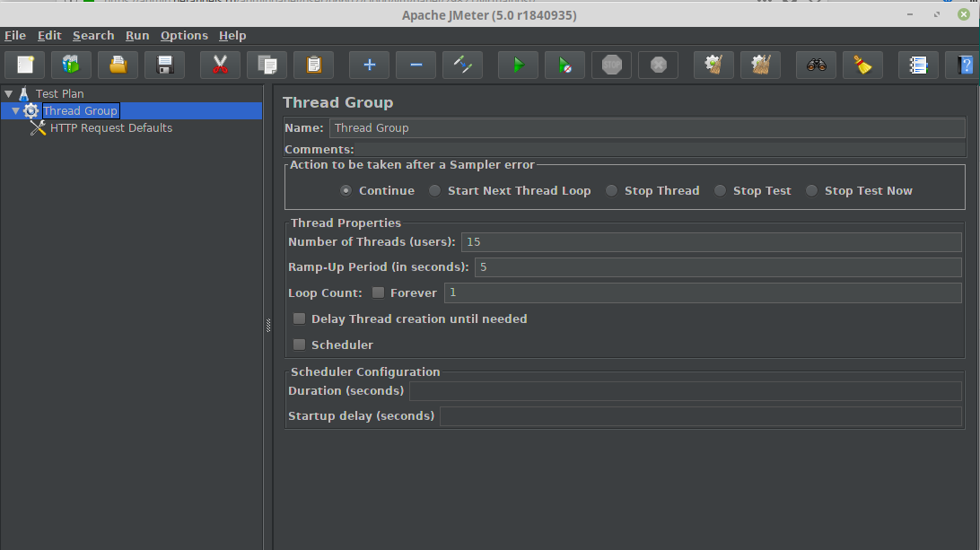Click the Comments input field
This screenshot has height=550, width=980.
tap(661, 149)
